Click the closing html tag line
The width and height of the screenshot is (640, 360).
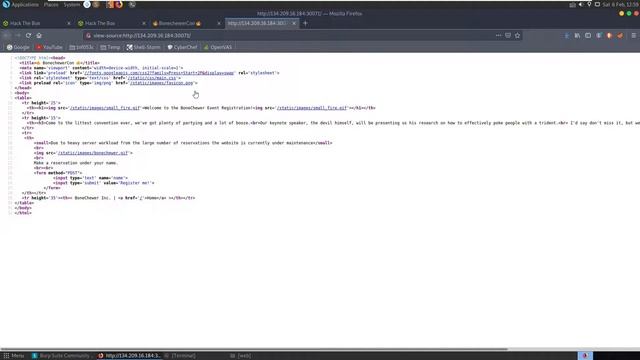tap(23, 213)
